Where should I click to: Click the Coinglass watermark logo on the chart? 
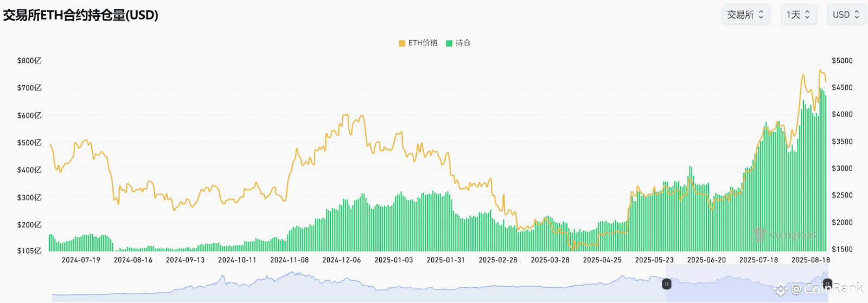(785, 235)
